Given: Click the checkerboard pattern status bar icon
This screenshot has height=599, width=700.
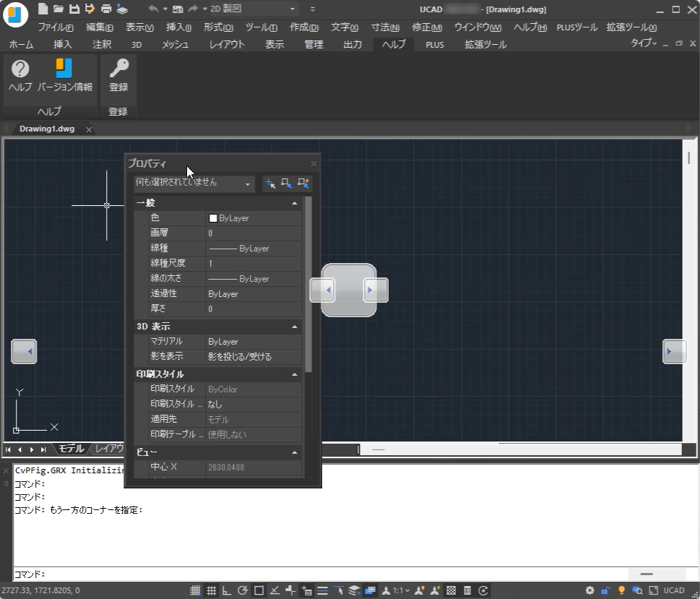Looking at the screenshot, I should [x=451, y=590].
